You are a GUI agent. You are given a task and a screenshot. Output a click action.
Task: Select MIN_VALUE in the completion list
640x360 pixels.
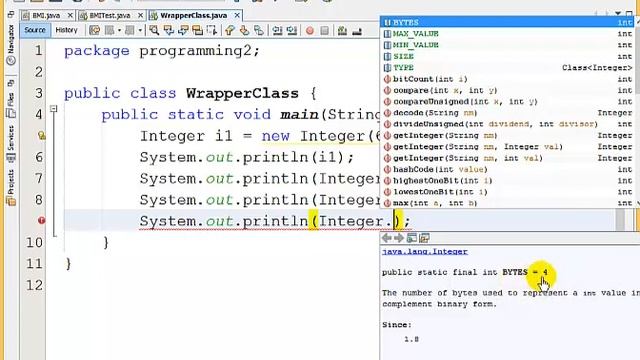507,45
